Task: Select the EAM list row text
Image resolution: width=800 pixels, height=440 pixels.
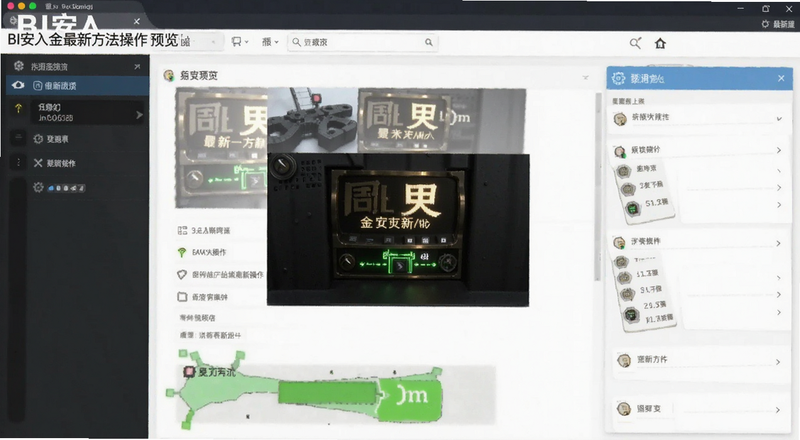Action: 209,252
